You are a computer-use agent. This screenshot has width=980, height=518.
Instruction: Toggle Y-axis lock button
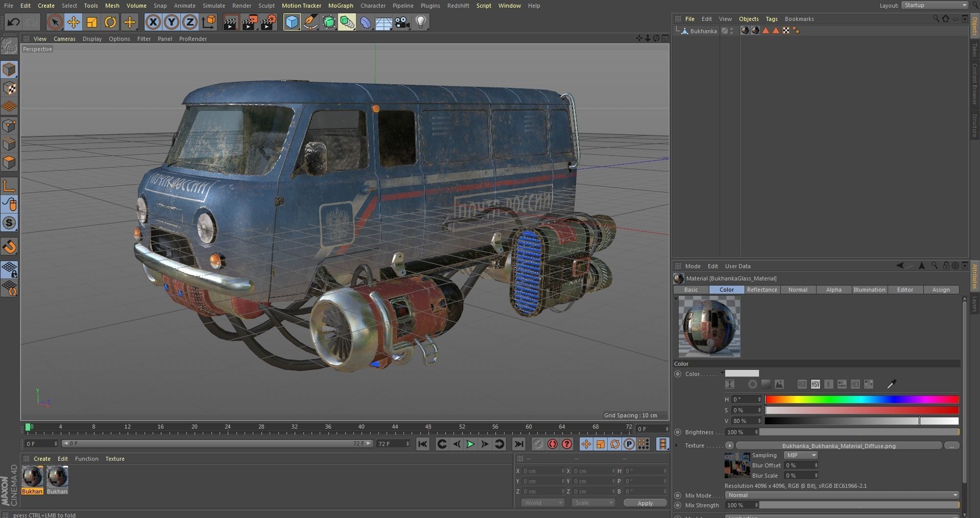[172, 22]
